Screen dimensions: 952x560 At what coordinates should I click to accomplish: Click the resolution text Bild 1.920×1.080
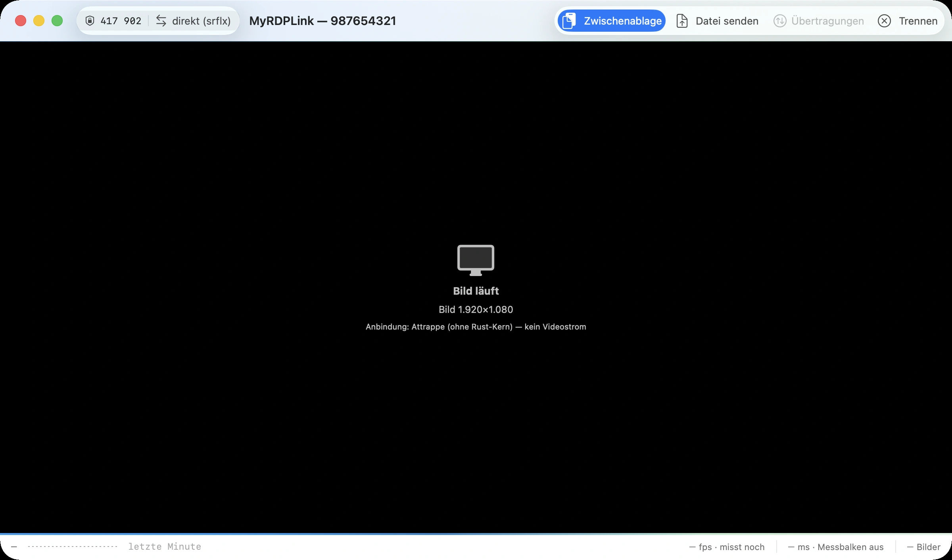coord(476,310)
